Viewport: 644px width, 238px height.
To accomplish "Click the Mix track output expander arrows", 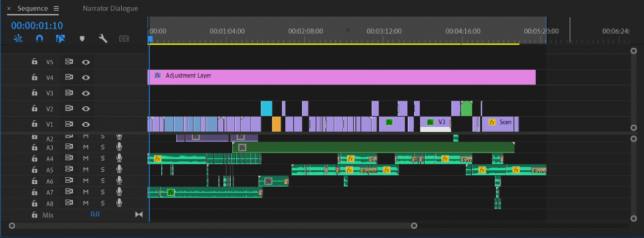I will click(x=139, y=215).
